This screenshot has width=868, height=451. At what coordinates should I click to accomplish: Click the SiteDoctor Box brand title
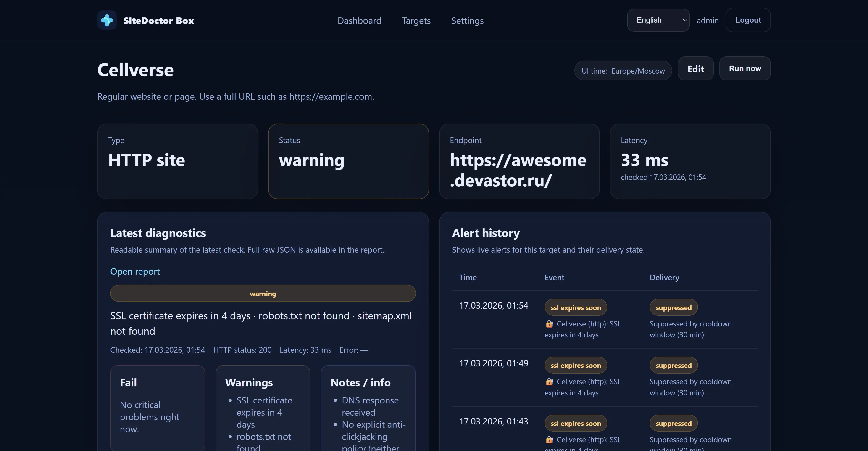(x=158, y=21)
